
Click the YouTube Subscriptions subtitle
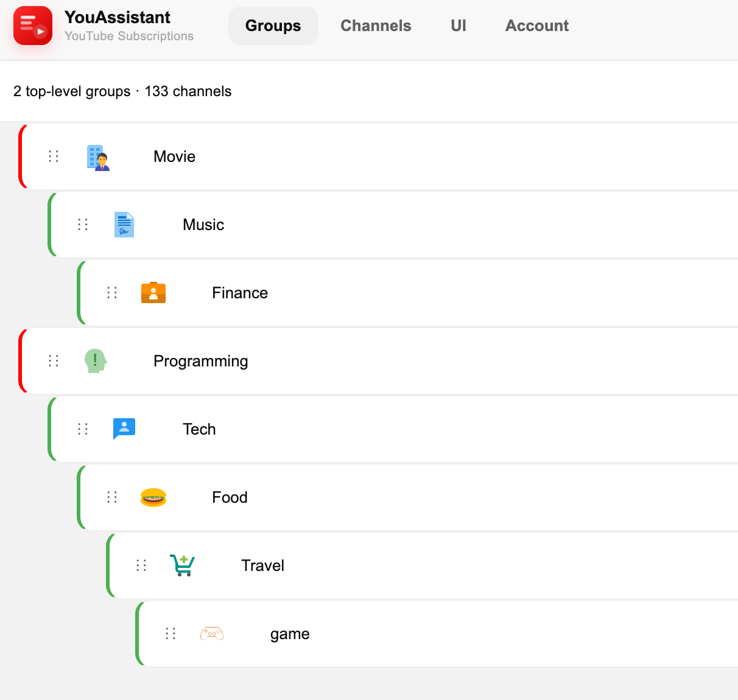129,36
